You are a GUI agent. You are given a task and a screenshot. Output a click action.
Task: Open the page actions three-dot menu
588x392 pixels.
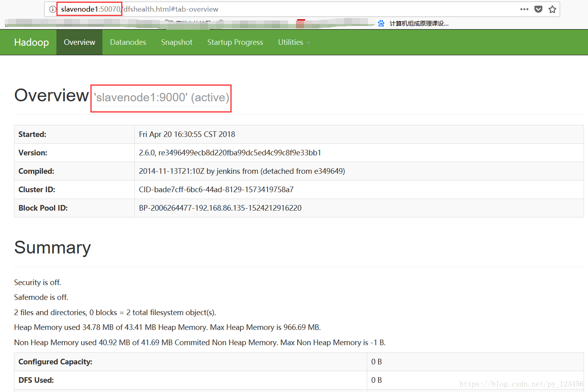coord(524,9)
